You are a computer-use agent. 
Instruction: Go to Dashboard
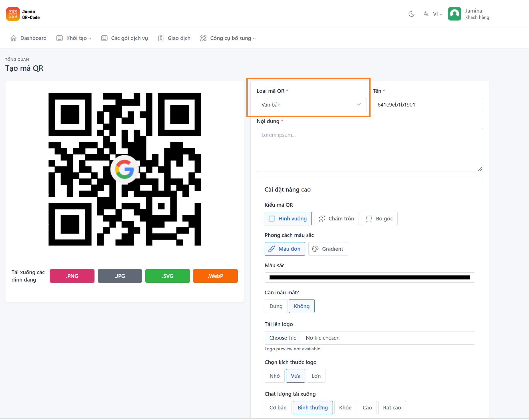(x=29, y=38)
